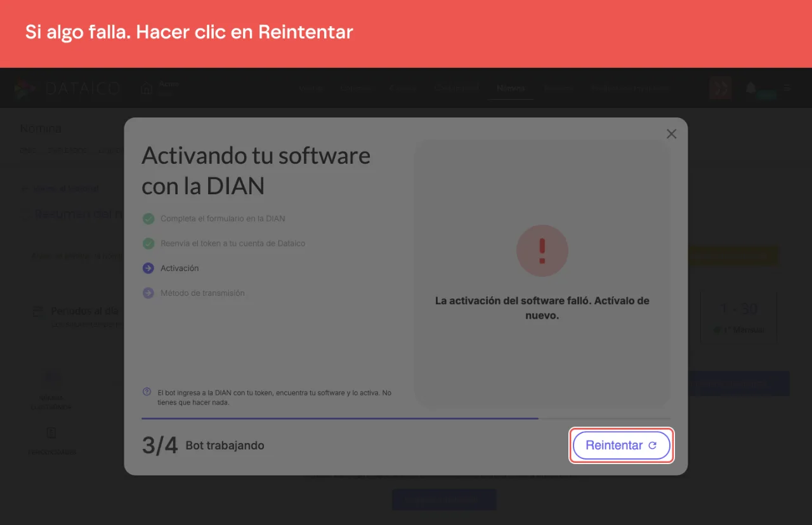
Task: Click 'La activación del software falló' message
Action: point(542,308)
